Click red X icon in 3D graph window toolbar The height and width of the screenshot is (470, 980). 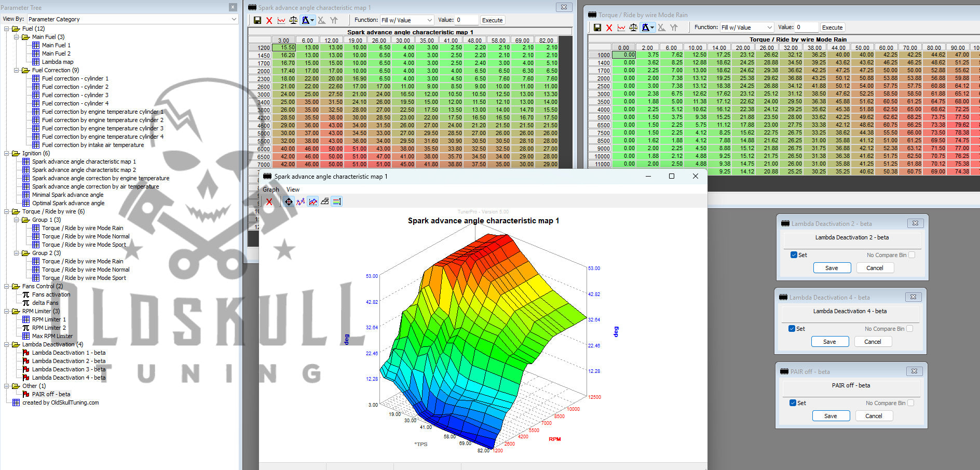pos(269,202)
